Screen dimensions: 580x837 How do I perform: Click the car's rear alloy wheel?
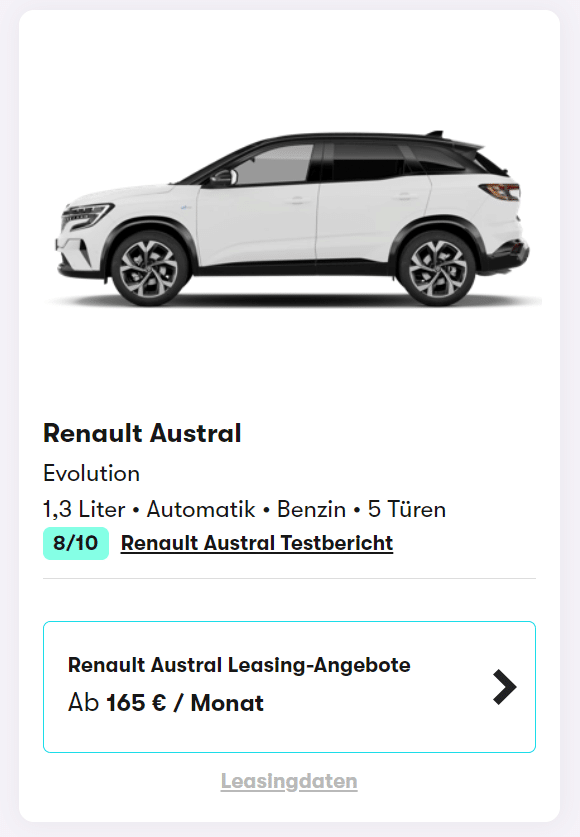point(437,267)
